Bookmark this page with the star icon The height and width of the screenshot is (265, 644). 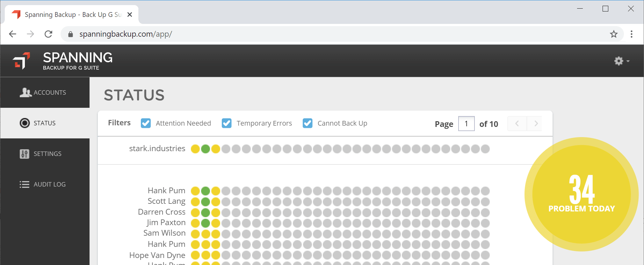tap(613, 34)
